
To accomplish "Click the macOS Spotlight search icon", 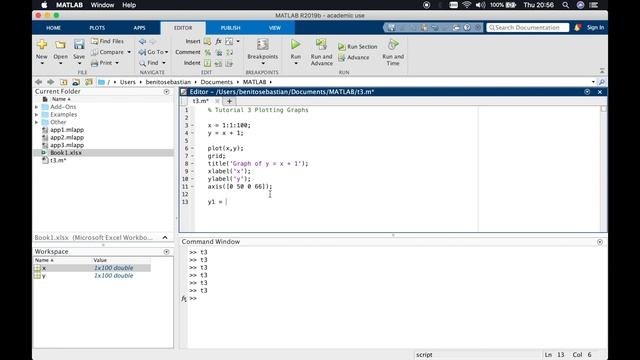I will [x=565, y=5].
